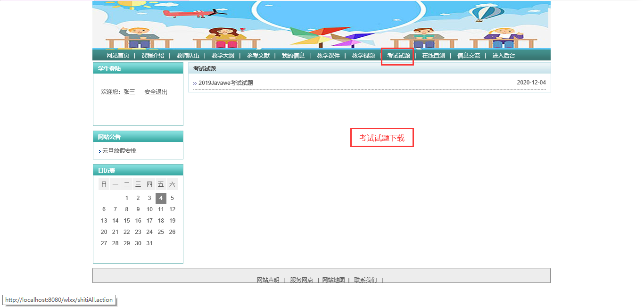Select day 15 in calendar
The image size is (644, 307).
(127, 221)
